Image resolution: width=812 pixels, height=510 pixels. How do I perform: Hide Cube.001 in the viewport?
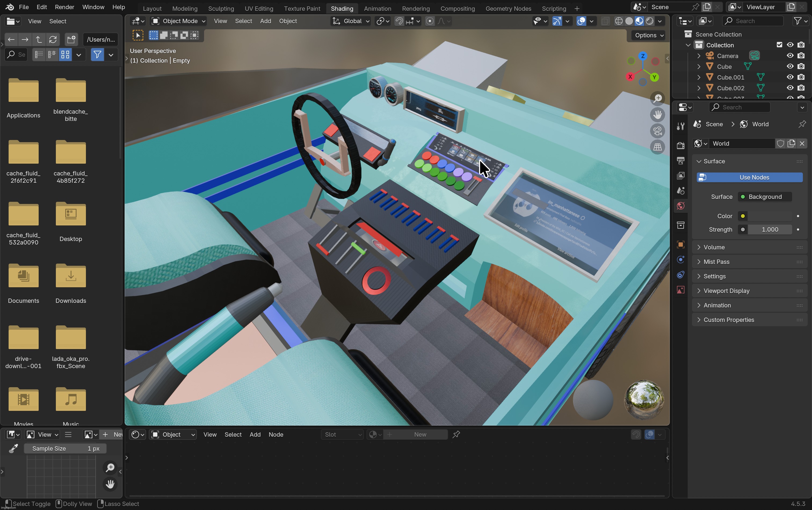tap(789, 77)
